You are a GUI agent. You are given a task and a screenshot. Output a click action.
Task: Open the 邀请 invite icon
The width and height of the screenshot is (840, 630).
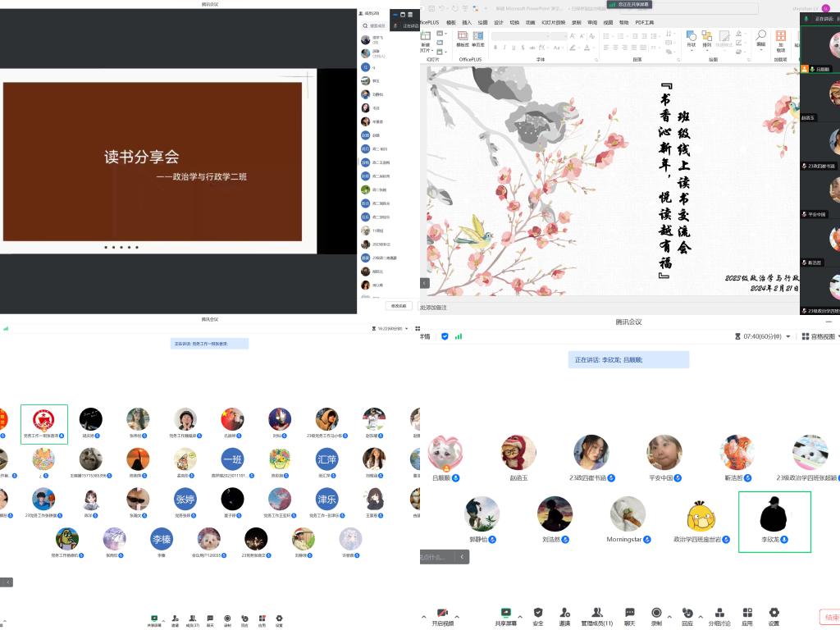coord(564,614)
